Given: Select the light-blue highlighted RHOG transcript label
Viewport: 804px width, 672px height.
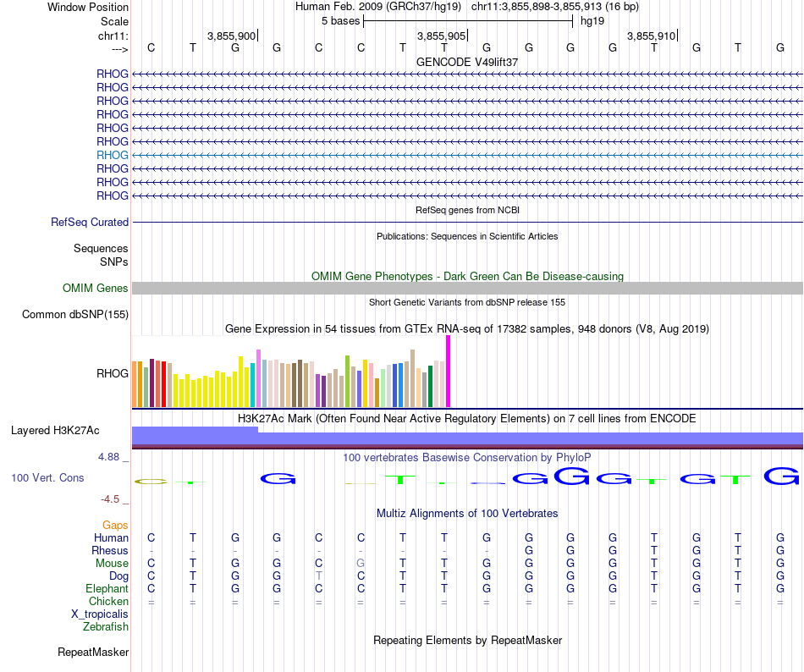Looking at the screenshot, I should tap(113, 155).
